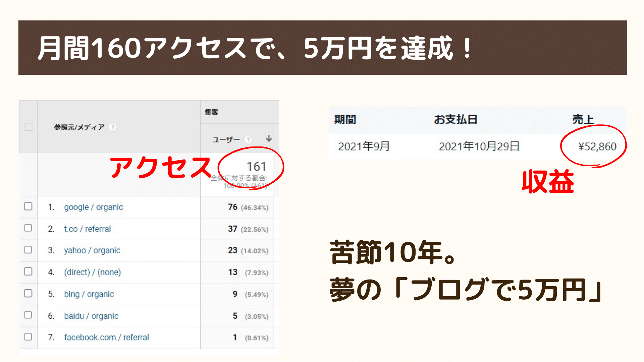Viewport: 644px width, 362px height.
Task: Open the (direct) / (none) link
Action: tap(92, 272)
